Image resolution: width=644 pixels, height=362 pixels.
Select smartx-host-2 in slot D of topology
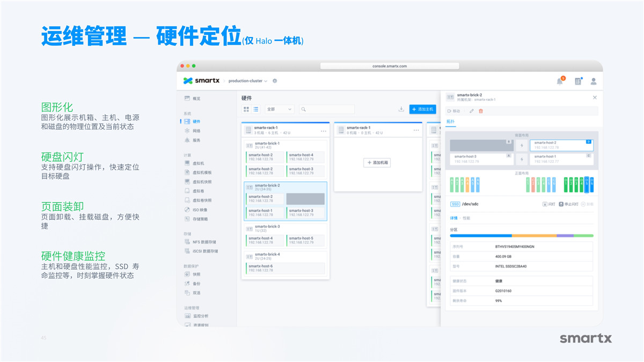coord(561,145)
